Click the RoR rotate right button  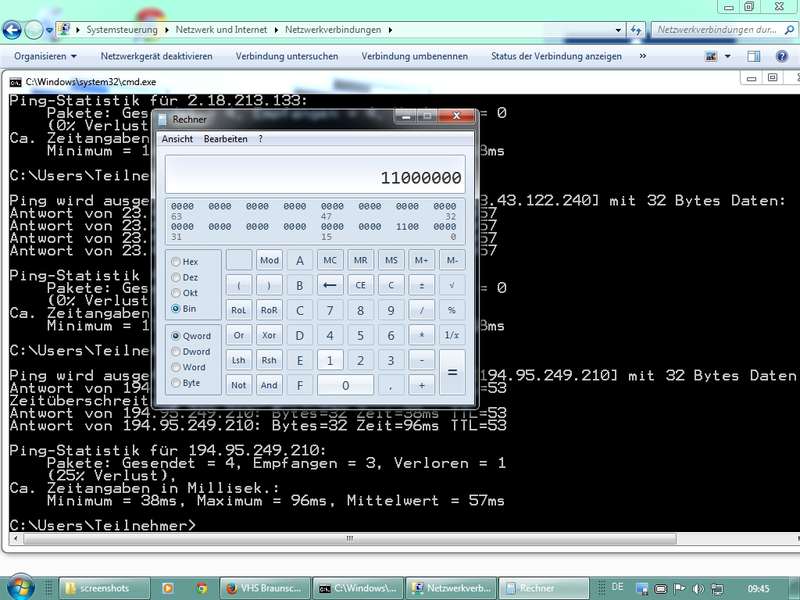269,310
